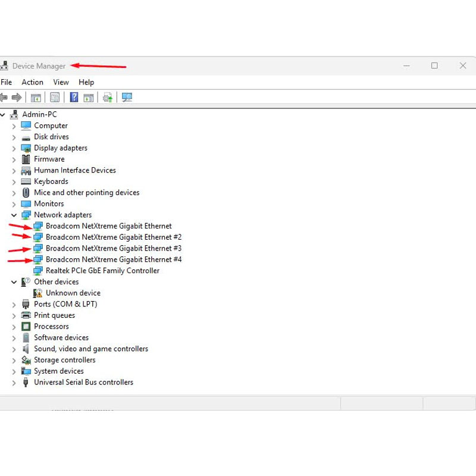Select Broadcom NetXtreme Gigabit Ethernet #3
The image size is (476, 476).
point(114,248)
